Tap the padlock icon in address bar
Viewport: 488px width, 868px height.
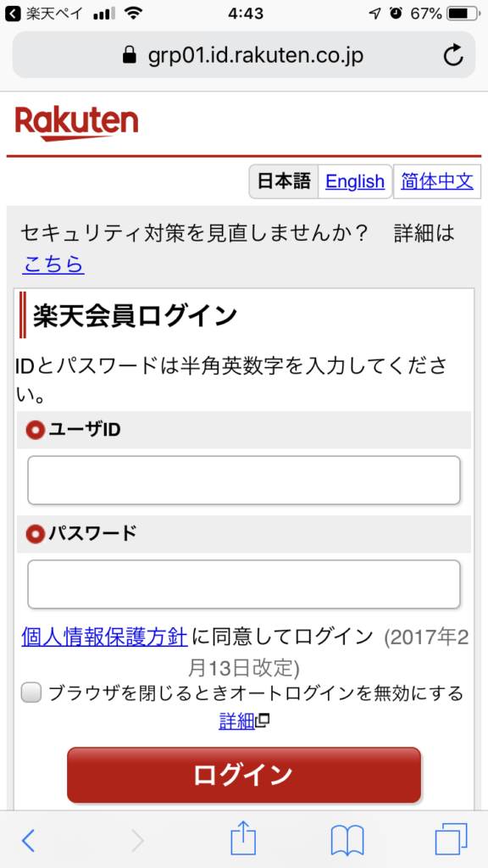(x=130, y=55)
